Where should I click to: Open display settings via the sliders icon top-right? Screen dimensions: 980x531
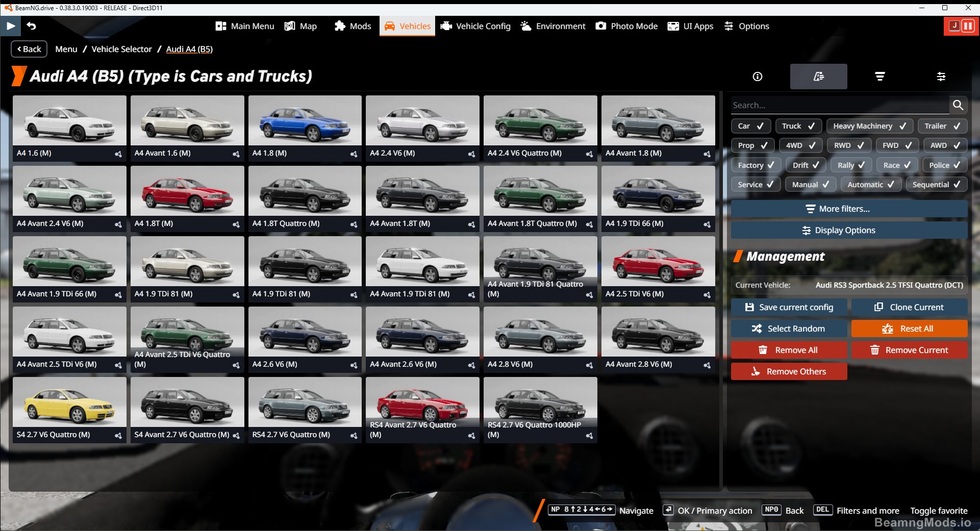coord(941,77)
